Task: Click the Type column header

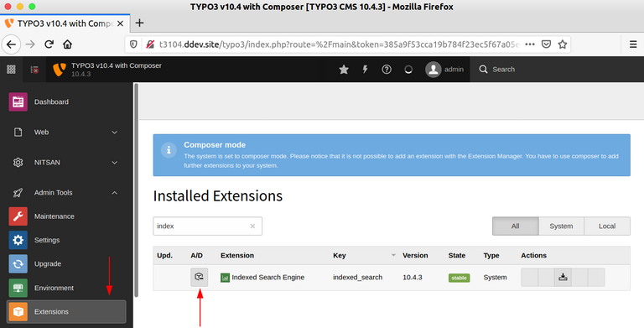Action: (491, 255)
